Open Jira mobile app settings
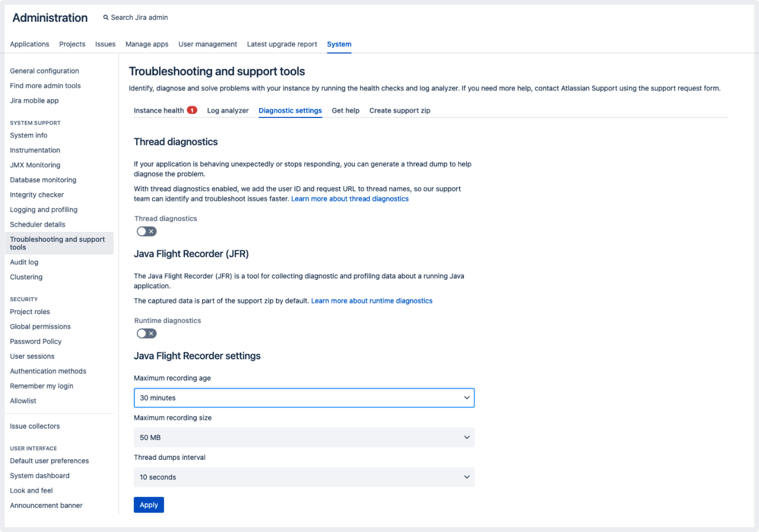Viewport: 759px width, 532px height. (x=35, y=100)
